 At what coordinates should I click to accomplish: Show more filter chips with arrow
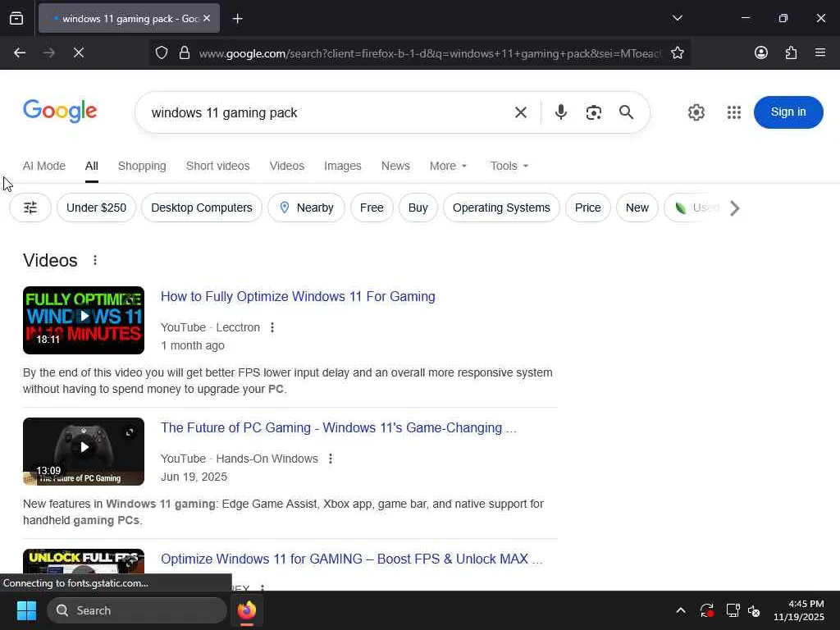735,208
